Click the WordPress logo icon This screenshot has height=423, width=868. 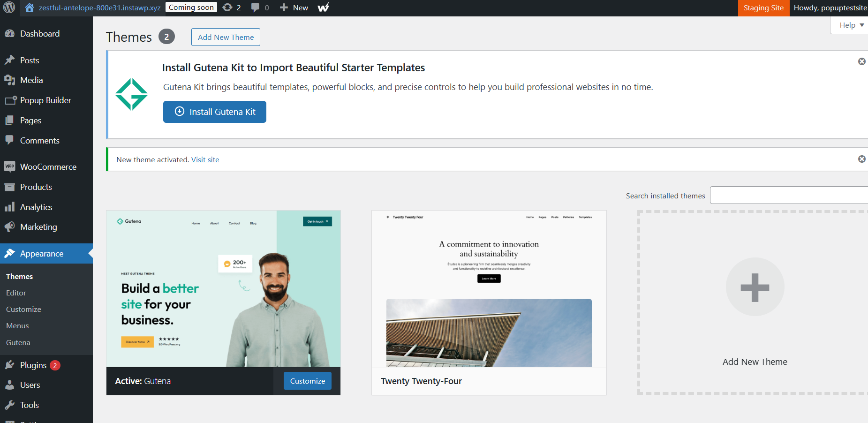point(9,8)
